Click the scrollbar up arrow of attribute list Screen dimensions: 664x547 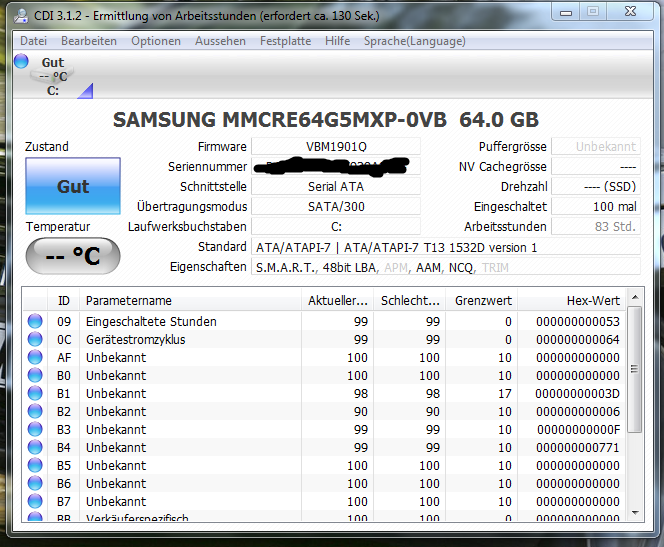(635, 297)
